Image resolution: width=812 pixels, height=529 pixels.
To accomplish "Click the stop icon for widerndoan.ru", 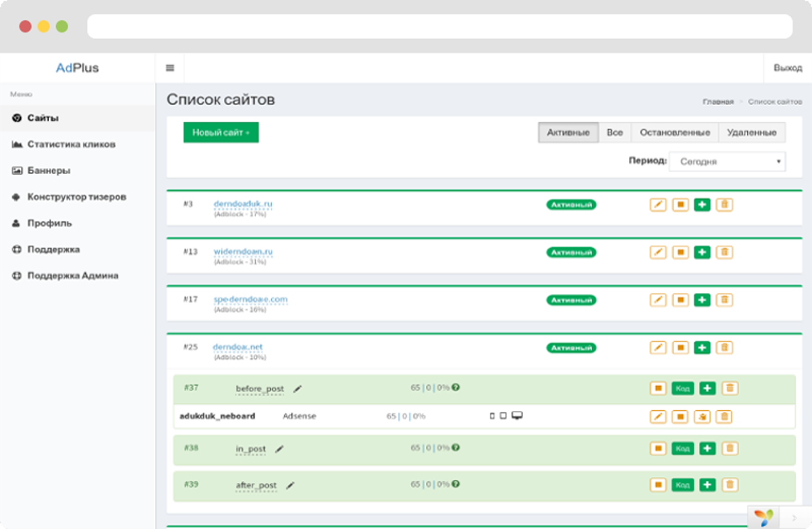I will click(680, 253).
